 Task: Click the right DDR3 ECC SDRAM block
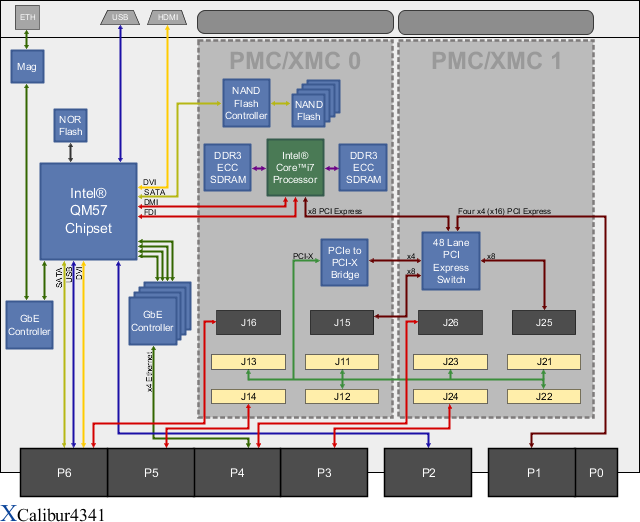tap(363, 167)
